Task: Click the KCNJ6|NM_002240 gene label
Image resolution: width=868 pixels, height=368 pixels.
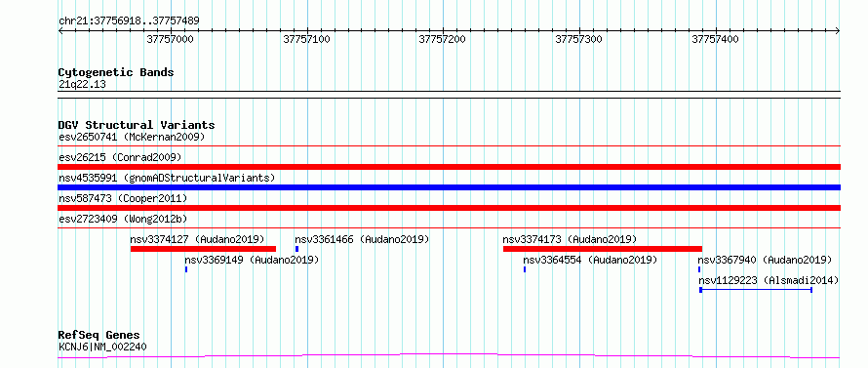Action: 102,347
